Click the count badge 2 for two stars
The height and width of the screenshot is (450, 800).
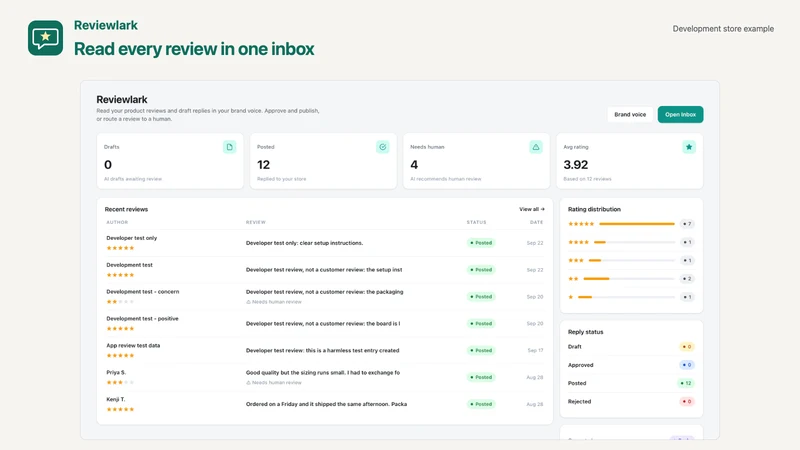pos(687,279)
